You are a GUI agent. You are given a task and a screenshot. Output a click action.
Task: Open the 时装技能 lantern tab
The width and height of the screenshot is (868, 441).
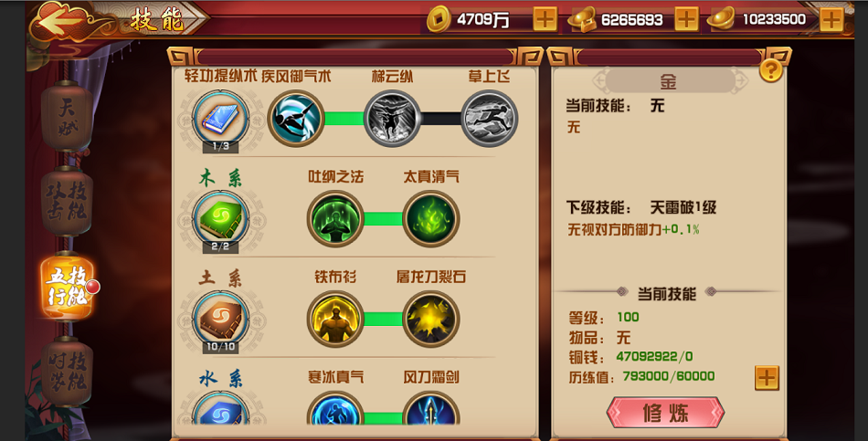67,372
